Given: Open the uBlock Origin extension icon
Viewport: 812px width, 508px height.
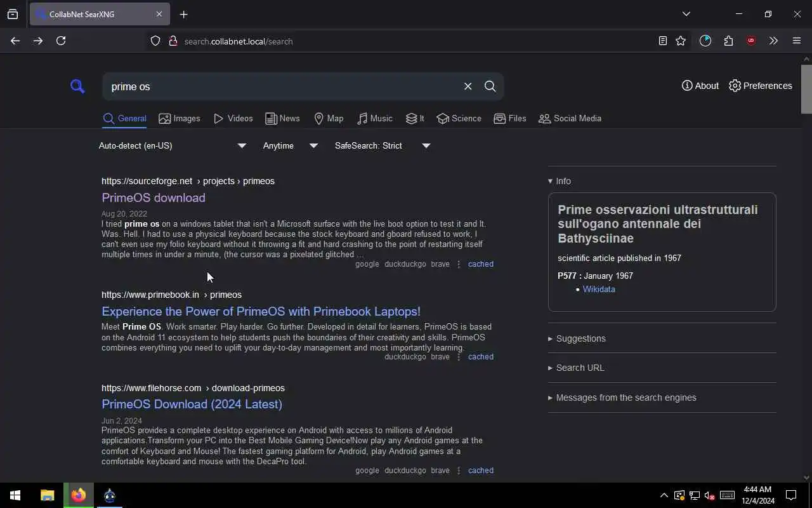Looking at the screenshot, I should coord(751,41).
